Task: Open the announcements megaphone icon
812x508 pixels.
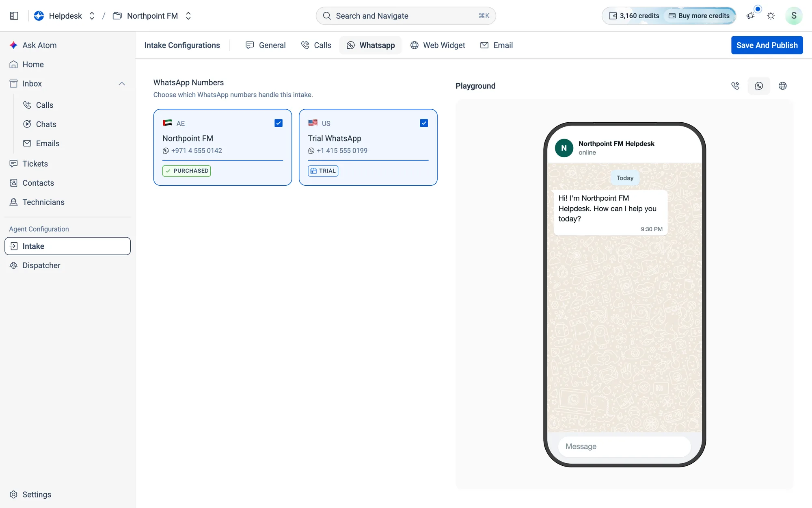Action: (750, 16)
